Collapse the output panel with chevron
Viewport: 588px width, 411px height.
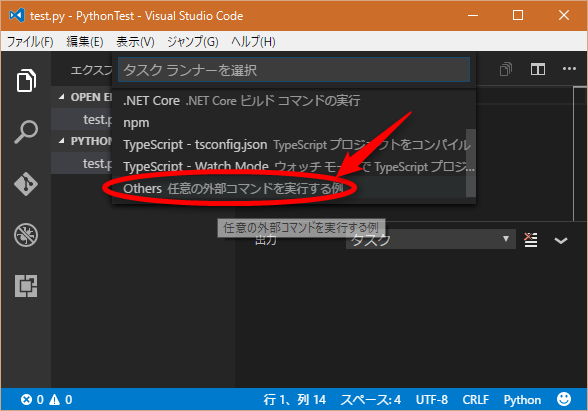click(561, 240)
